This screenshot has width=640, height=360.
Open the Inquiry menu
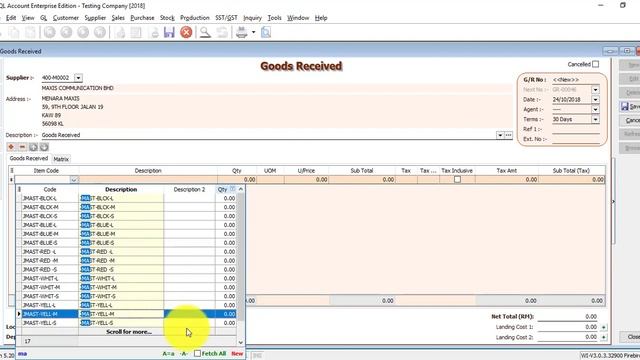[252, 18]
